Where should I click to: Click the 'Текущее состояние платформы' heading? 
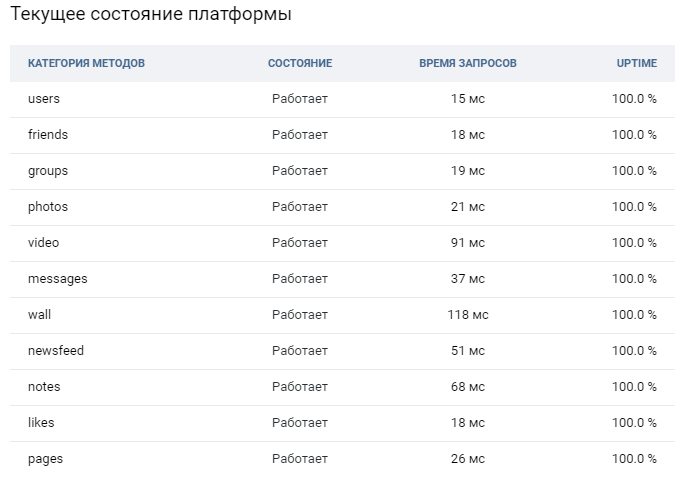(151, 16)
